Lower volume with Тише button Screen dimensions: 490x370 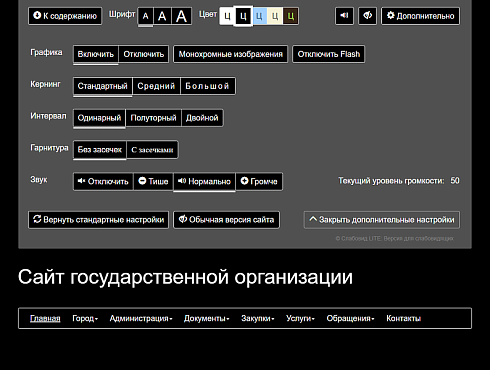pyautogui.click(x=153, y=181)
